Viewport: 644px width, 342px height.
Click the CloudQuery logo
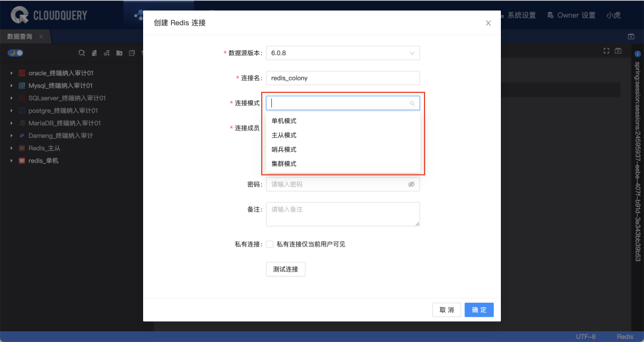tap(49, 15)
